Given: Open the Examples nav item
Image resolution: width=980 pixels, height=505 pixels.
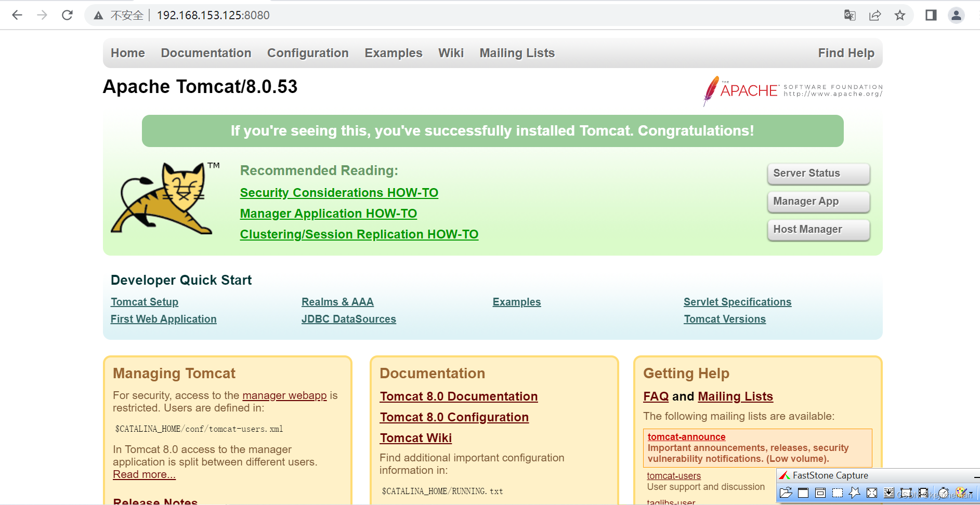Looking at the screenshot, I should [394, 53].
